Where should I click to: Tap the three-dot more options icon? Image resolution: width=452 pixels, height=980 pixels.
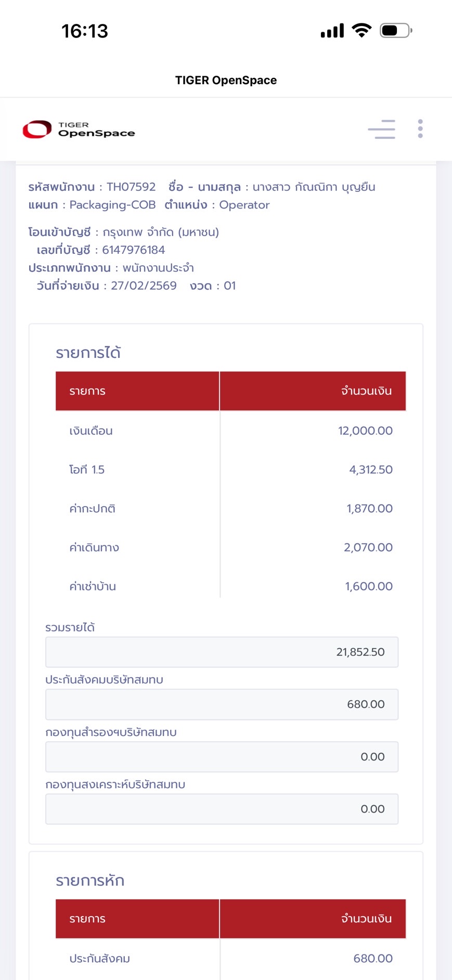coord(420,129)
